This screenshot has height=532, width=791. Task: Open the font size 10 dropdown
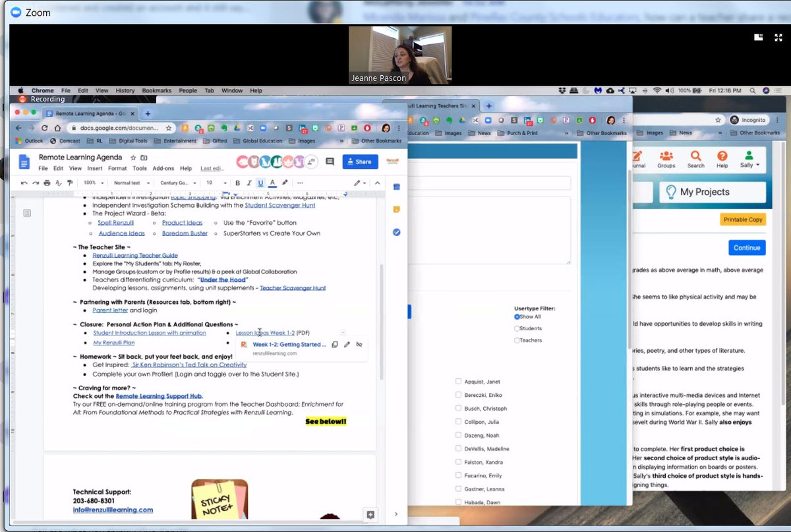[x=216, y=183]
